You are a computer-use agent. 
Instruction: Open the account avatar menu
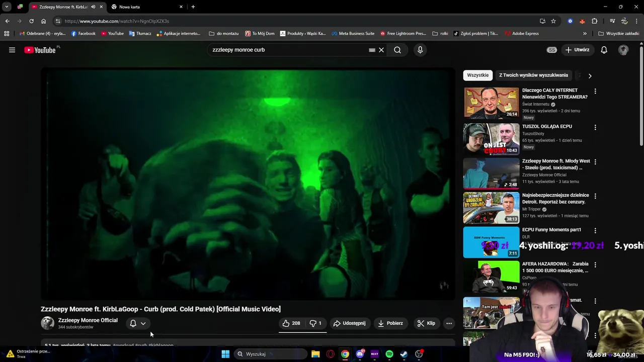[623, 50]
